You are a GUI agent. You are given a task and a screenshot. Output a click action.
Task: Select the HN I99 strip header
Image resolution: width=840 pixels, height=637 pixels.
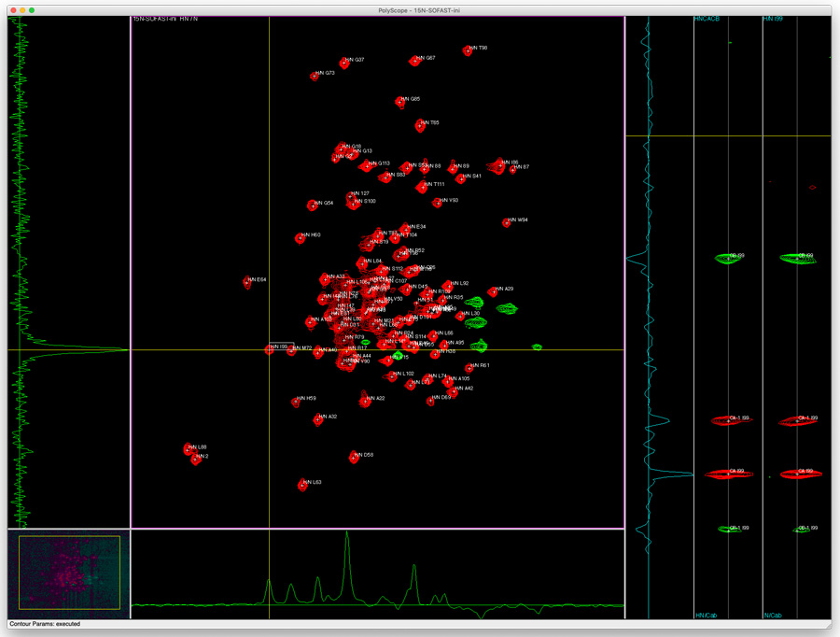pos(775,20)
